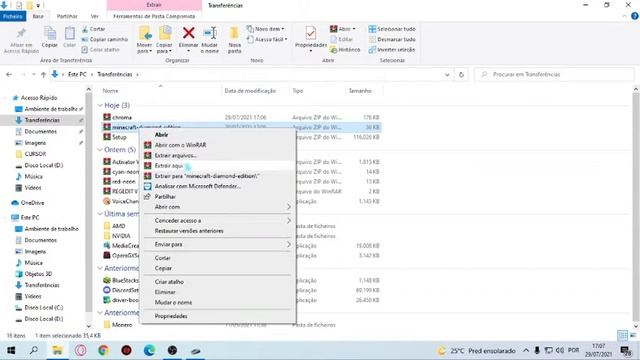The height and width of the screenshot is (360, 640).
Task: Open Google Chrome from taskbar
Action: coord(104,350)
